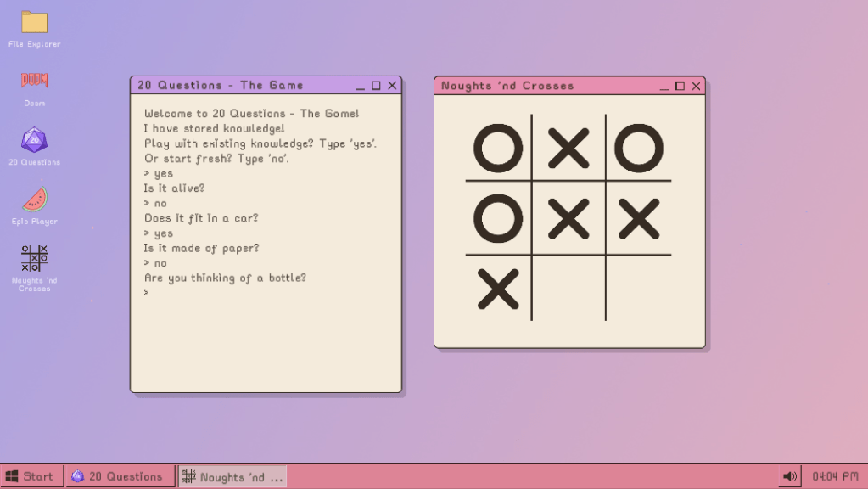
Task: Maximize the Noughts 'nd Crosses window
Action: pos(680,86)
